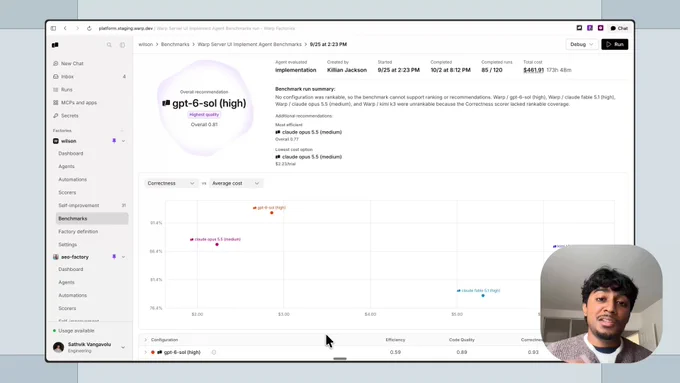Sort by the Code Quality column header
680x383 pixels.
(461, 340)
